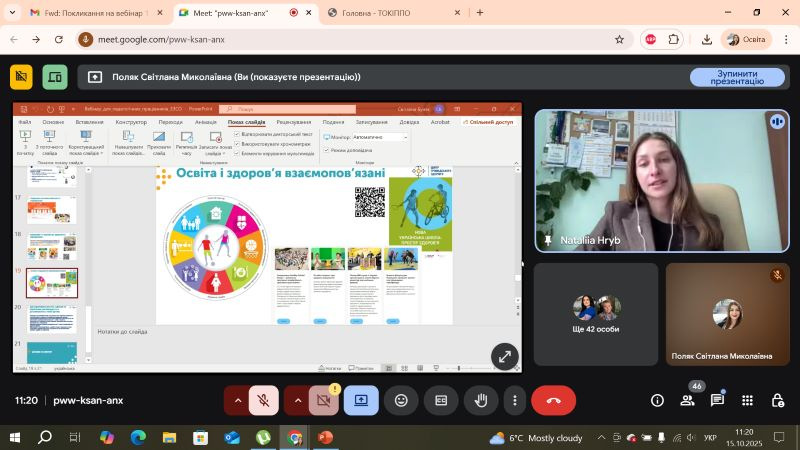The width and height of the screenshot is (800, 450).
Task: Expand the shared presentation to full screen
Action: click(503, 355)
